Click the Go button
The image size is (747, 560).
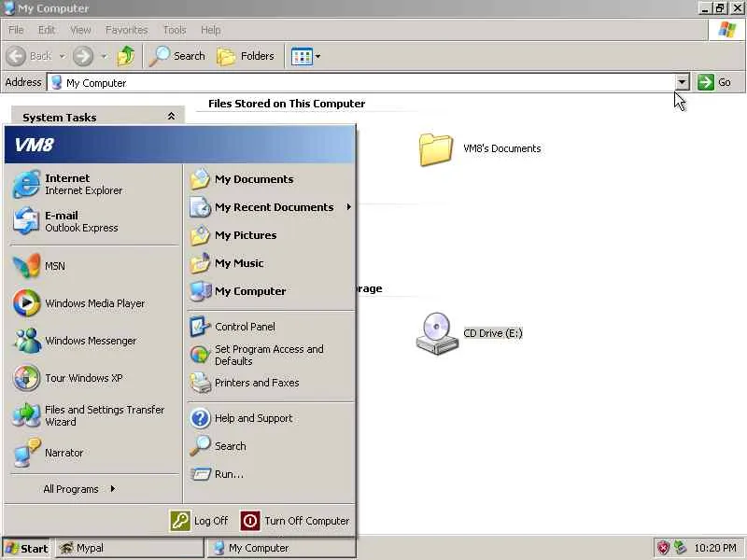tap(714, 82)
